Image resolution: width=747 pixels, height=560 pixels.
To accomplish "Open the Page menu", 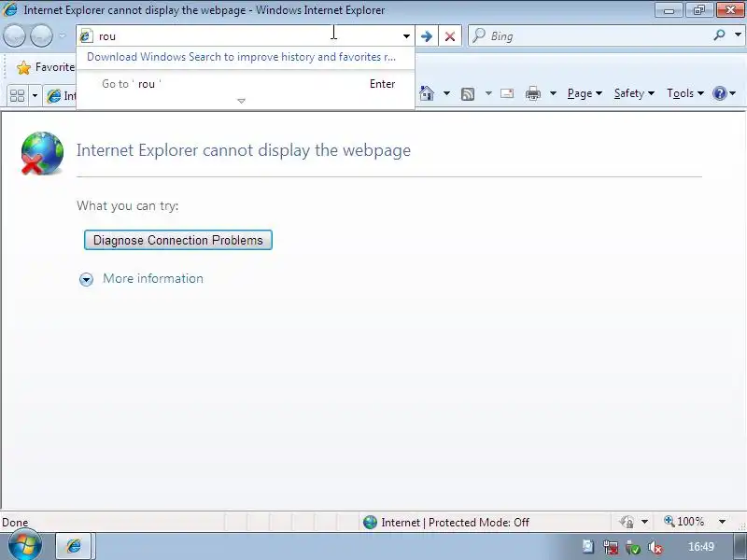I will point(585,93).
